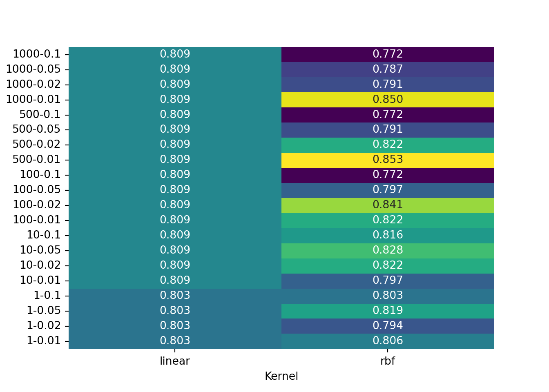Image resolution: width=549 pixels, height=392 pixels.
Task: Click the cell reading 0.794
Action: (x=388, y=326)
